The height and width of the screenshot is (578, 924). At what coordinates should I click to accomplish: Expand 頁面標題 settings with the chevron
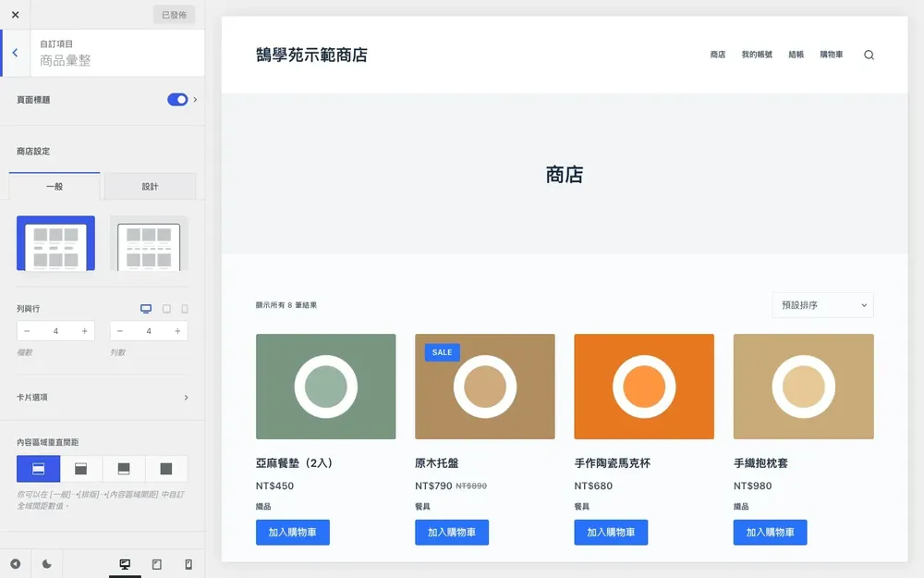pyautogui.click(x=195, y=100)
